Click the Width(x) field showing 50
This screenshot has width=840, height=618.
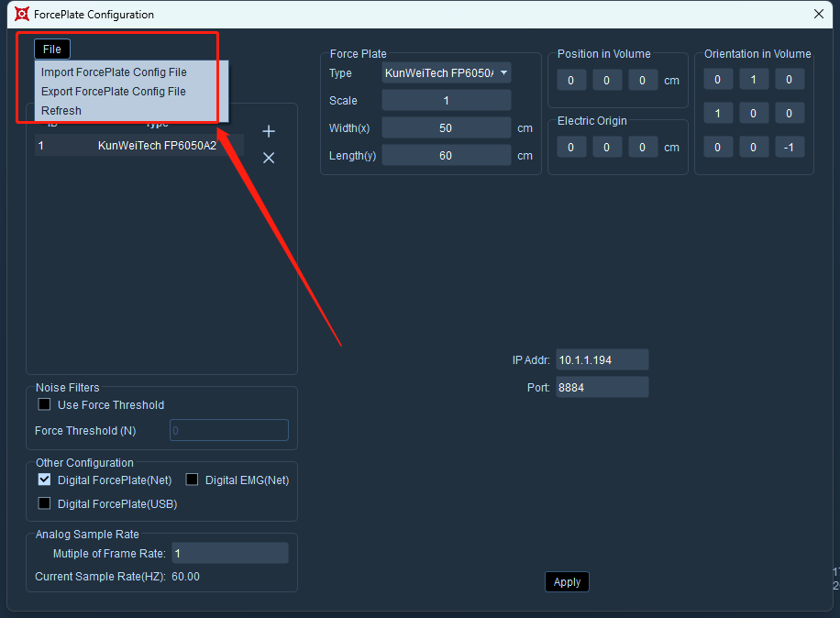[447, 128]
